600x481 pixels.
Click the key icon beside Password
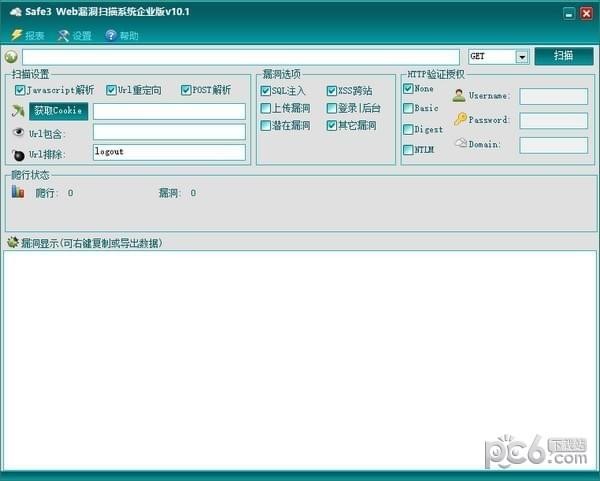(x=460, y=119)
